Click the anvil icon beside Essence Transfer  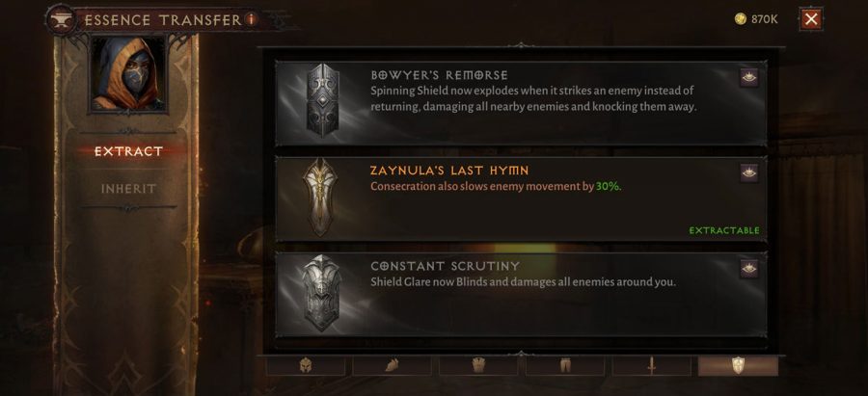(x=61, y=20)
